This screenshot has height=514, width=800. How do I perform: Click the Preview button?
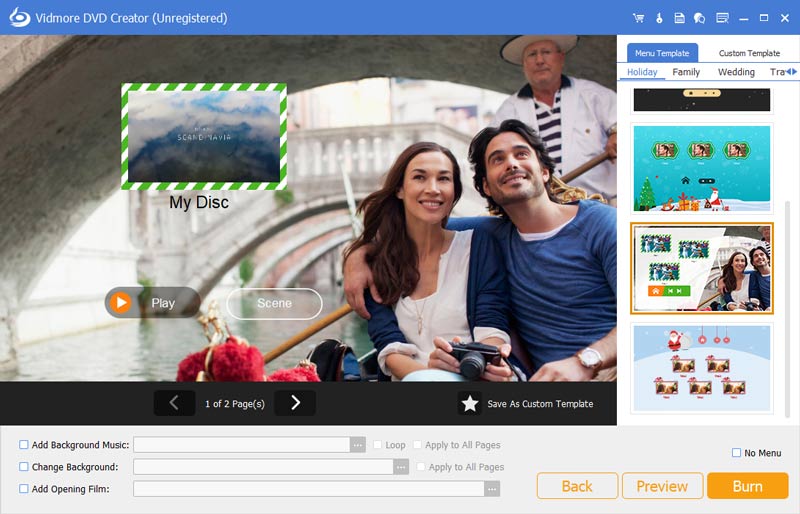[x=662, y=486]
